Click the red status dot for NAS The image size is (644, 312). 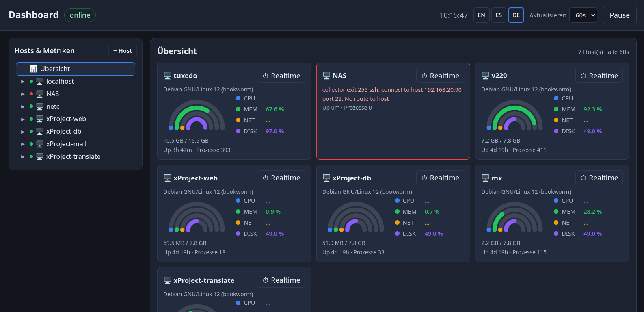31,94
